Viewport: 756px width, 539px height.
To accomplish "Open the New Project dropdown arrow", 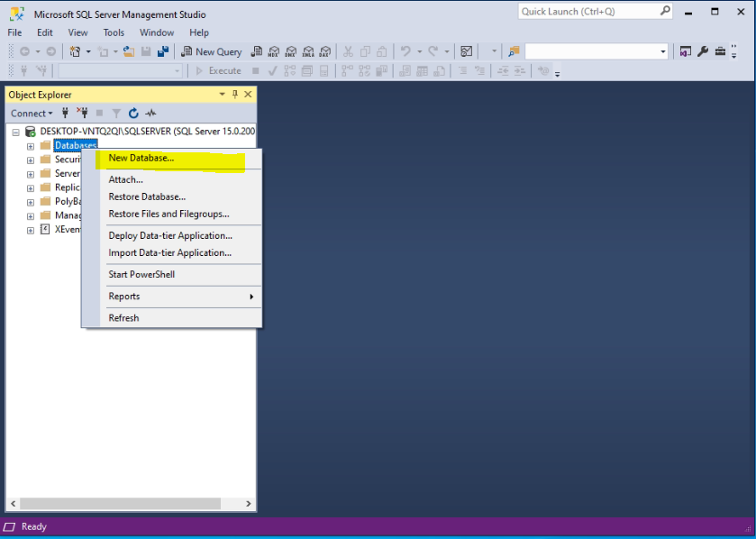I will click(88, 51).
